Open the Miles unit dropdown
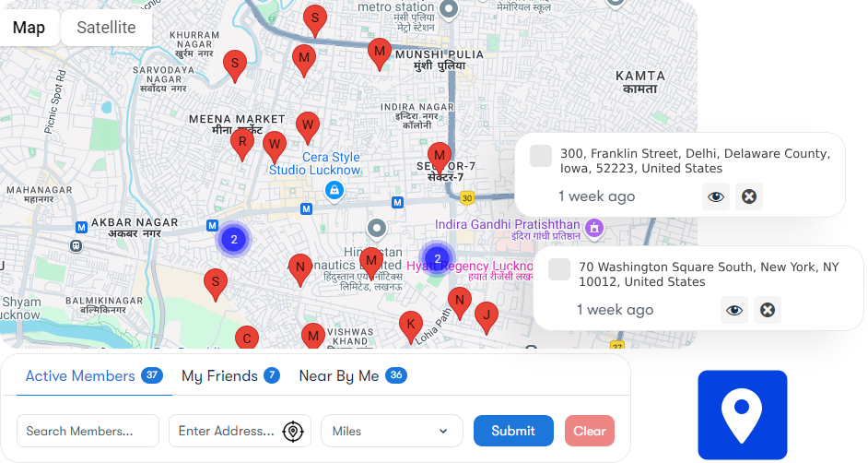This screenshot has width=868, height=463. click(392, 431)
